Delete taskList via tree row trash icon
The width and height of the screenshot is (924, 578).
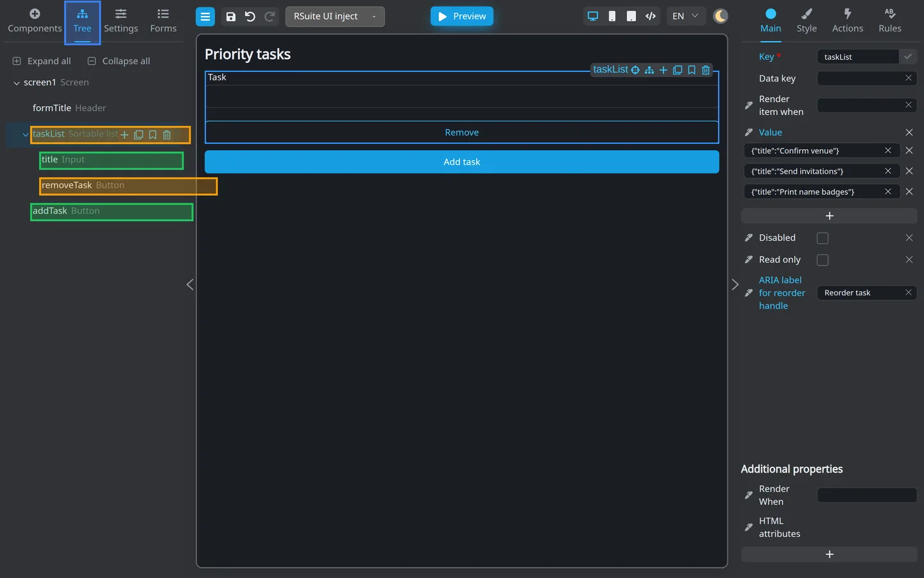167,135
